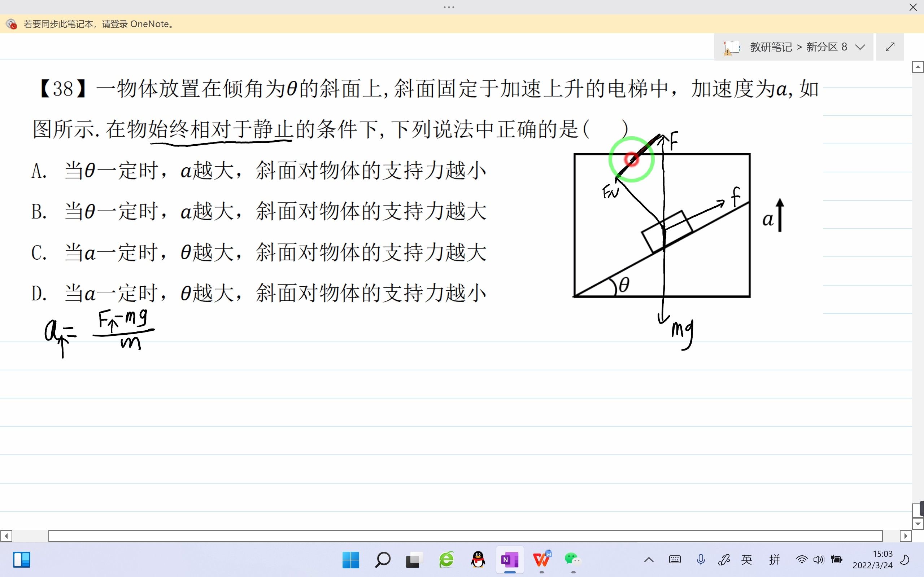This screenshot has height=577, width=924.
Task: Mute system volume via the speaker icon
Action: pos(819,559)
